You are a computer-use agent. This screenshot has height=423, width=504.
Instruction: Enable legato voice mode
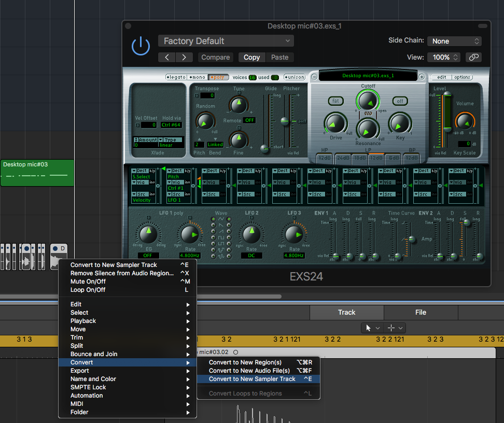point(176,77)
